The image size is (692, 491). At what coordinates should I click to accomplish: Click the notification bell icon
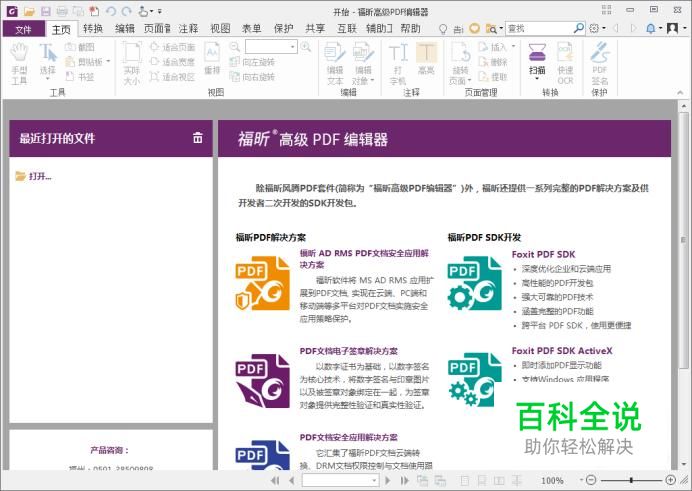click(651, 29)
